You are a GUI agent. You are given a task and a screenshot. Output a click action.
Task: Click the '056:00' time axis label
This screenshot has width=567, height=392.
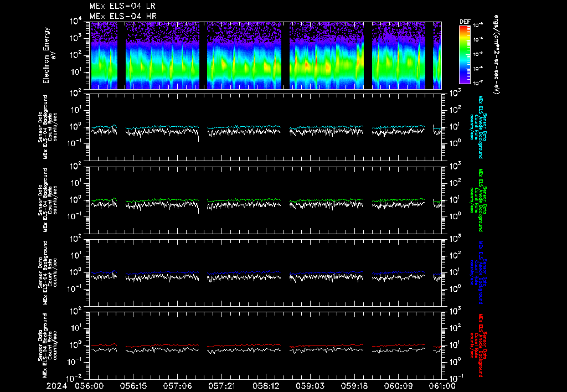pos(89,386)
